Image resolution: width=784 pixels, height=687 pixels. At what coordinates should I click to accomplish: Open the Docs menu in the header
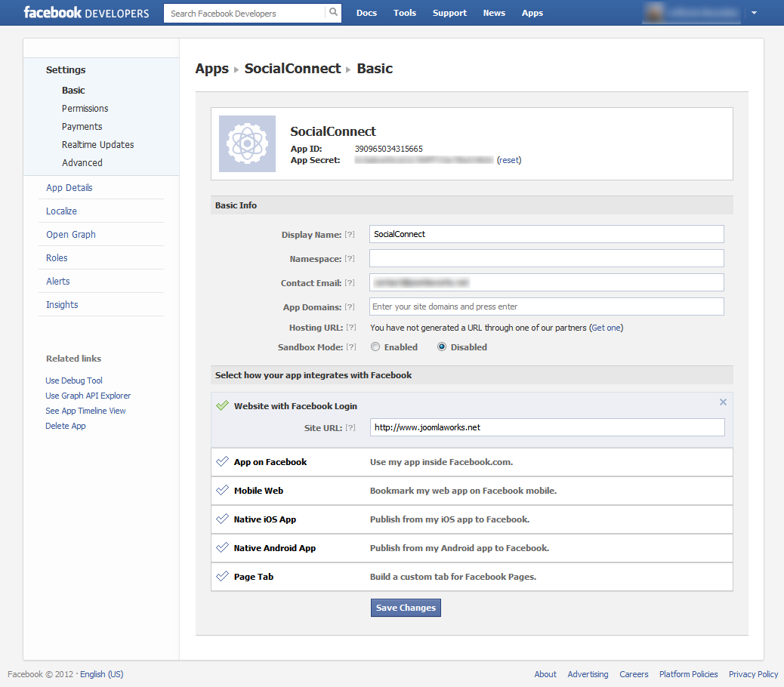366,13
